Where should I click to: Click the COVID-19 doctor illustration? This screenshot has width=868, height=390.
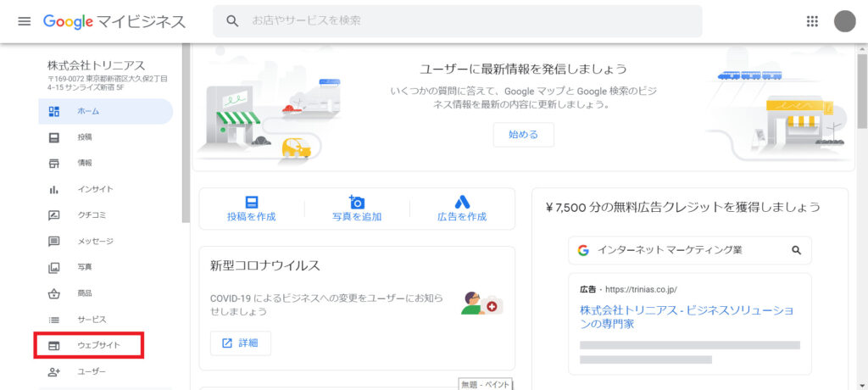[x=482, y=303]
